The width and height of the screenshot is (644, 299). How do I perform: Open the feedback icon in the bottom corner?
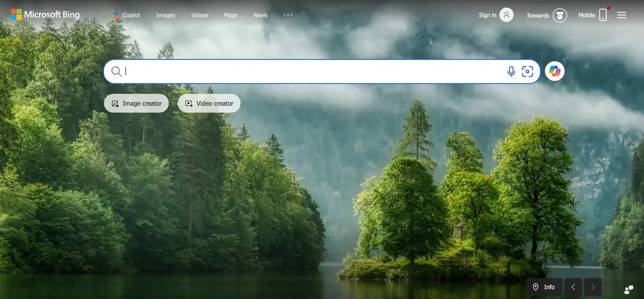tap(628, 289)
